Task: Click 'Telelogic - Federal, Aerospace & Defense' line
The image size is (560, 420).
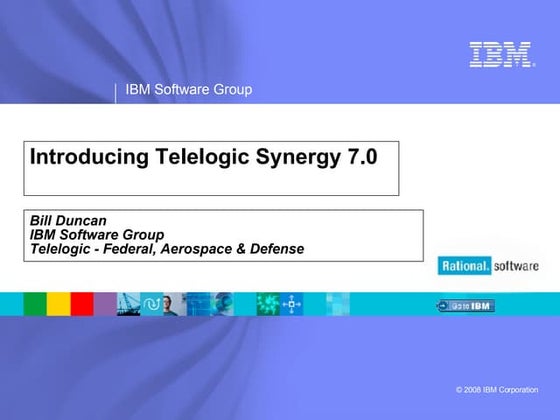Action: point(167,249)
